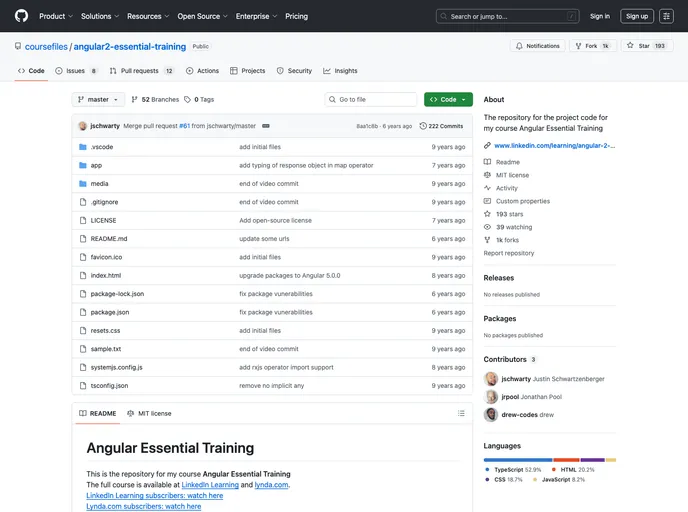Open the Solutions dropdown menu
This screenshot has height=512, width=688.
point(100,16)
